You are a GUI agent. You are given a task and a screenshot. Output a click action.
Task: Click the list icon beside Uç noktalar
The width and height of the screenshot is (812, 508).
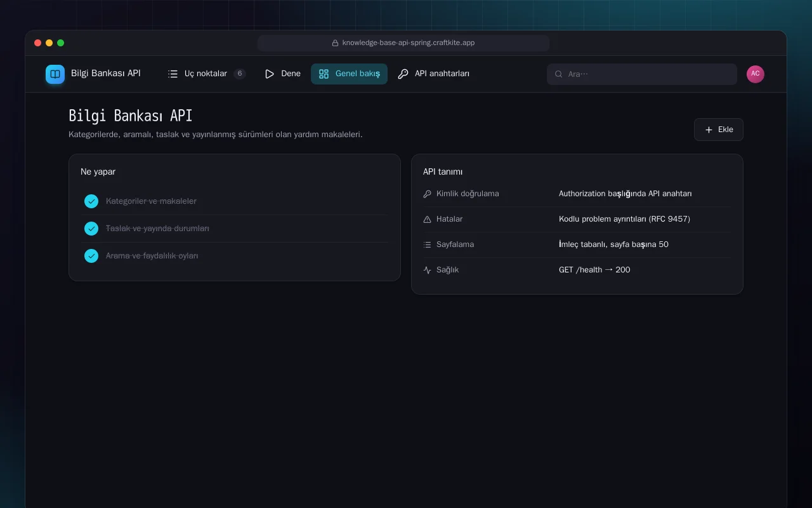[x=173, y=74]
